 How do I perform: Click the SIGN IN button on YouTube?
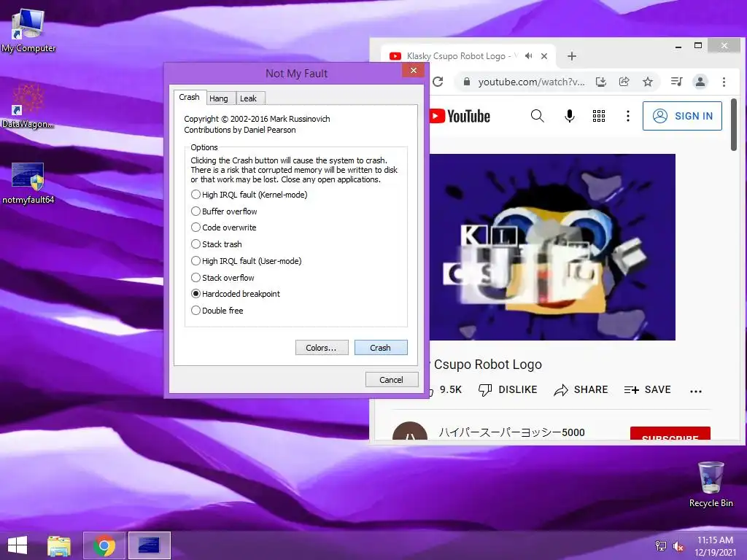coord(682,116)
